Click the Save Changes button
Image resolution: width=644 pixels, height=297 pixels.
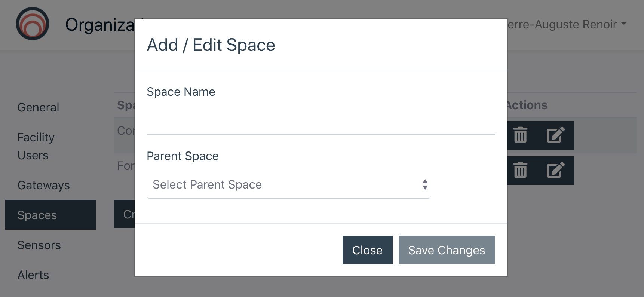[x=447, y=250]
